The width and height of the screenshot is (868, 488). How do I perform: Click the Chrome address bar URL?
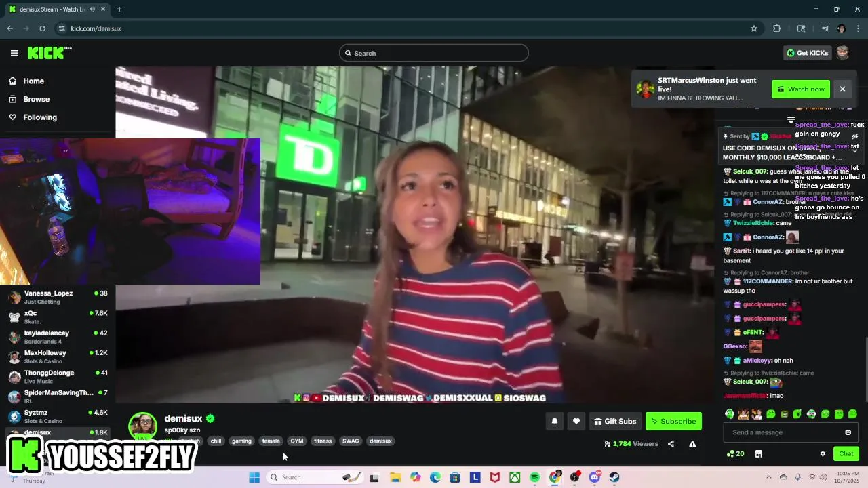96,28
